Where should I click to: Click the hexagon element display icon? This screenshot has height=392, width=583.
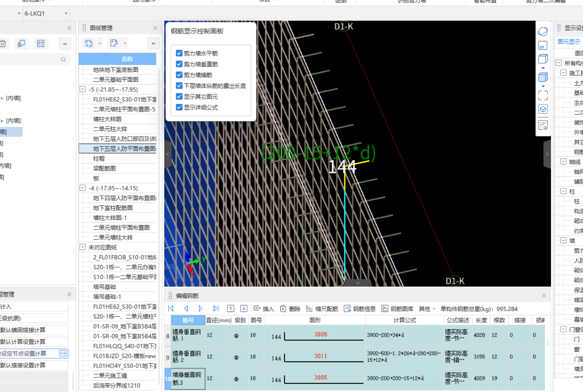coord(543,109)
